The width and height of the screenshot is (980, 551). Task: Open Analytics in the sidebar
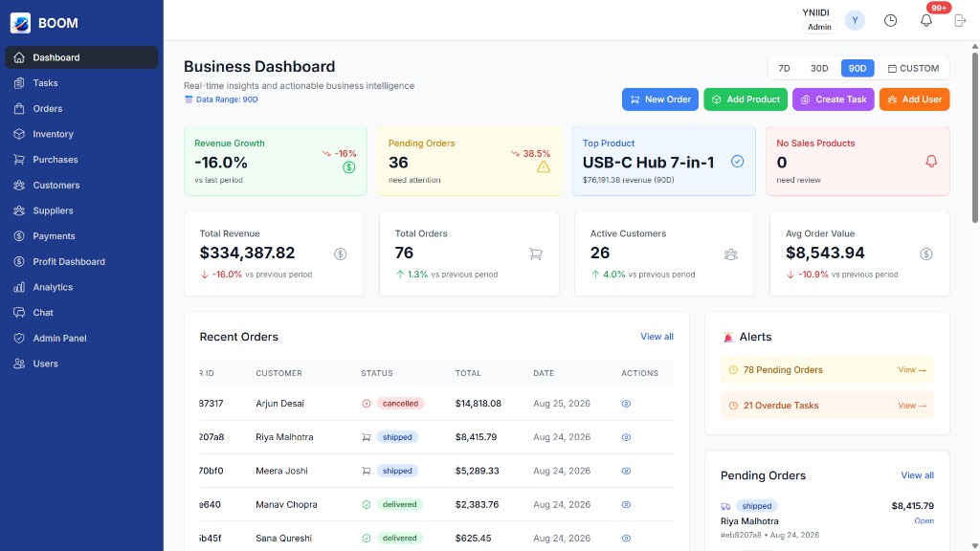pos(81,287)
